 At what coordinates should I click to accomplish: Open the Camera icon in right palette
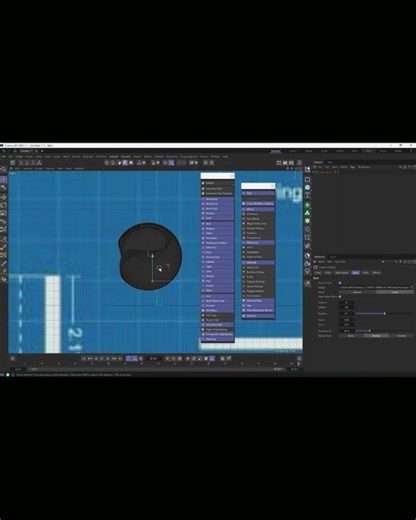[x=307, y=264]
